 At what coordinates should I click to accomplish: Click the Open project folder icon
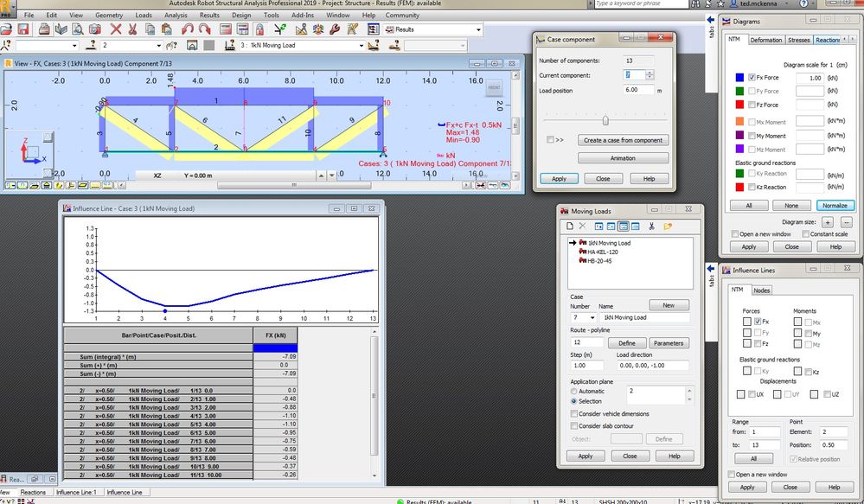coord(7,29)
